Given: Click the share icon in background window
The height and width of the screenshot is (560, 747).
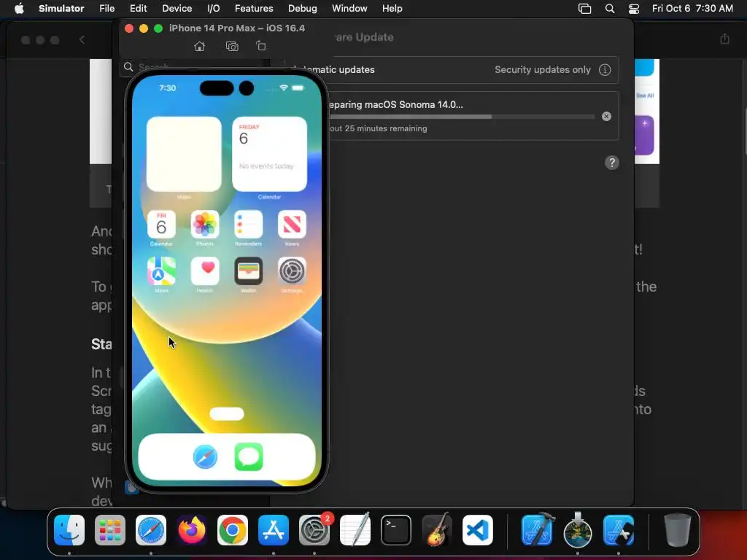Looking at the screenshot, I should click(x=724, y=39).
